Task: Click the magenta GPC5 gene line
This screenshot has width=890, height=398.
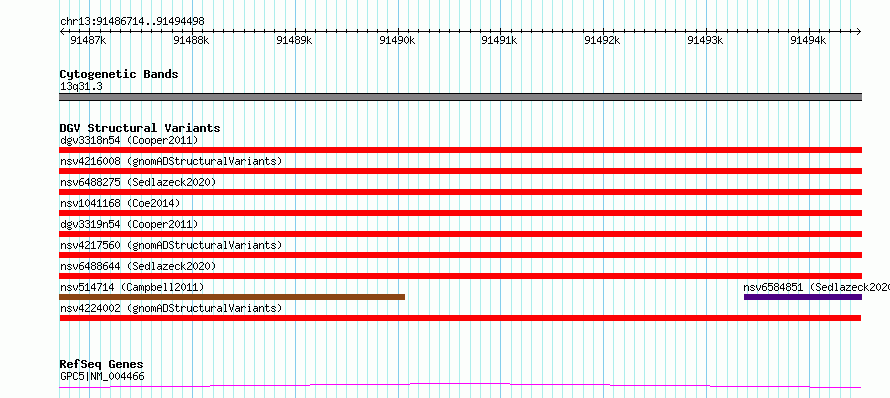Action: [x=460, y=386]
